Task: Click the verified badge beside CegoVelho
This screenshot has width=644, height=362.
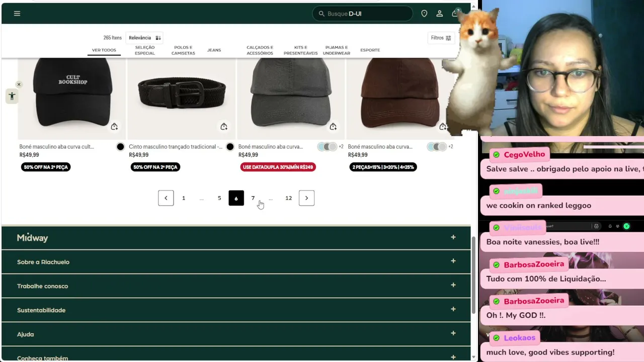Action: pyautogui.click(x=497, y=154)
